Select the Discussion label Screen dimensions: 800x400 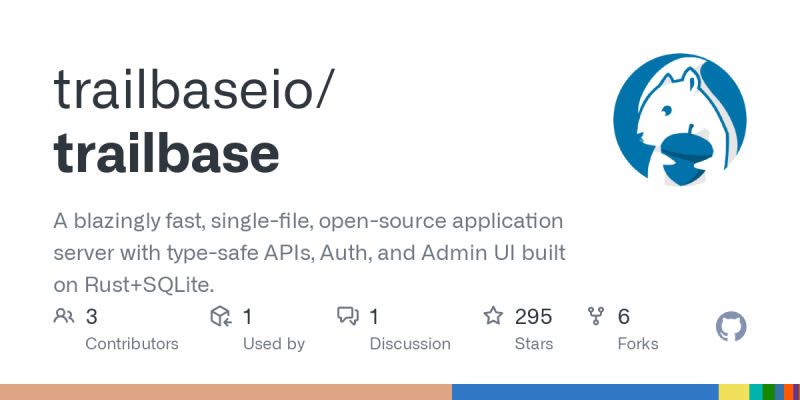point(410,344)
